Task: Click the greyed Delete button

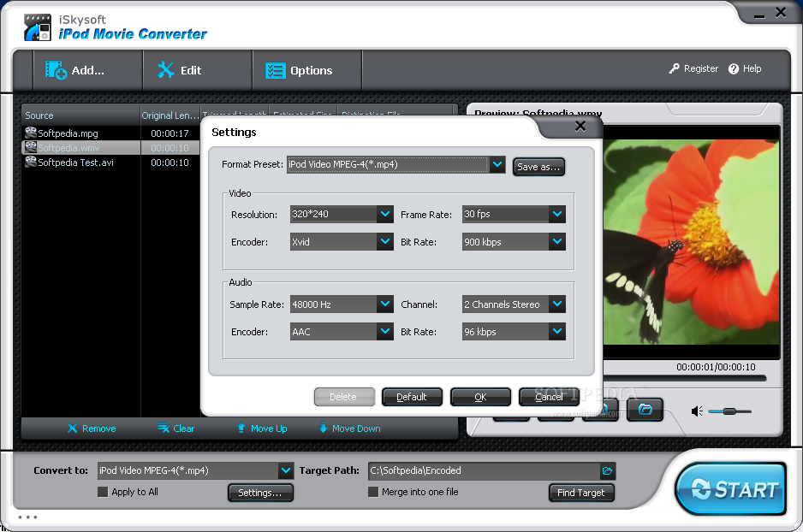Action: tap(344, 397)
